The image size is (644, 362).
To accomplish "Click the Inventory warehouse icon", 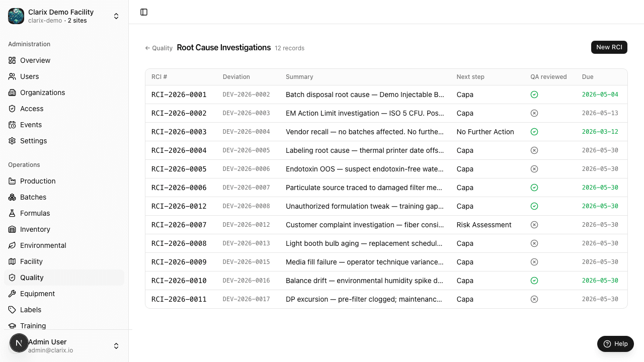I will click(12, 229).
